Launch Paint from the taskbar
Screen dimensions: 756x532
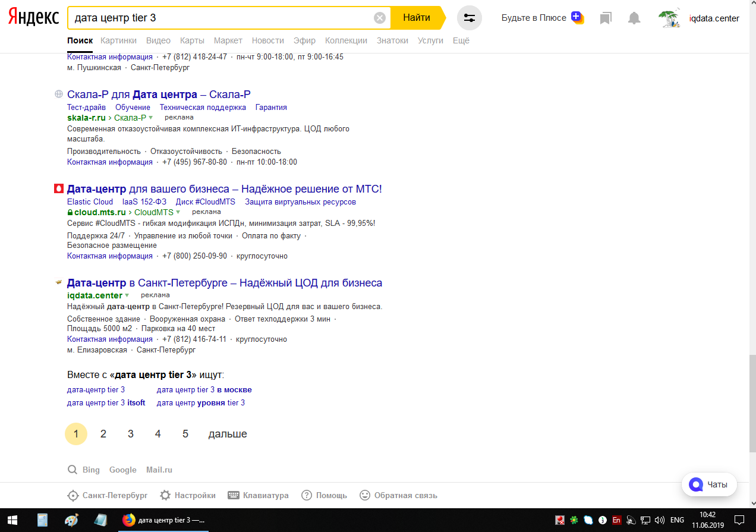point(71,520)
